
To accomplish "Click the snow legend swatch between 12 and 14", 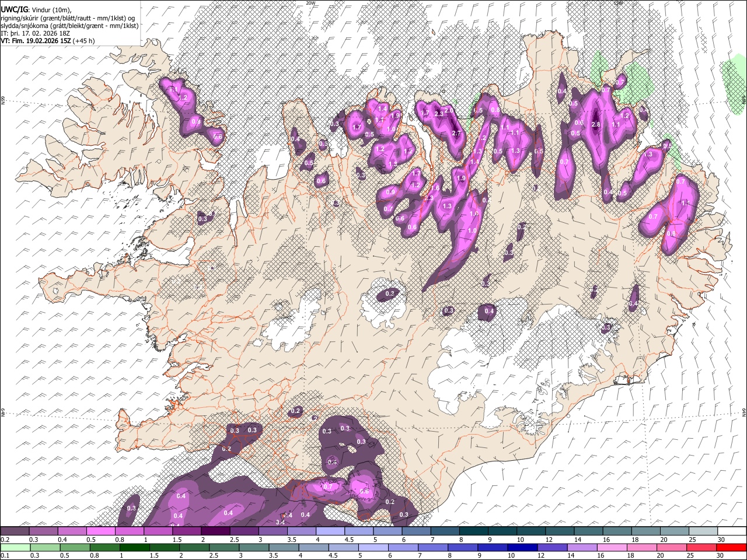I will tap(560, 531).
